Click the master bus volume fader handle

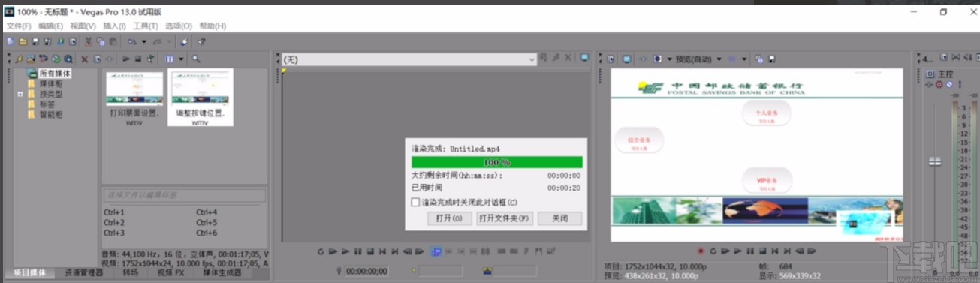(936, 161)
